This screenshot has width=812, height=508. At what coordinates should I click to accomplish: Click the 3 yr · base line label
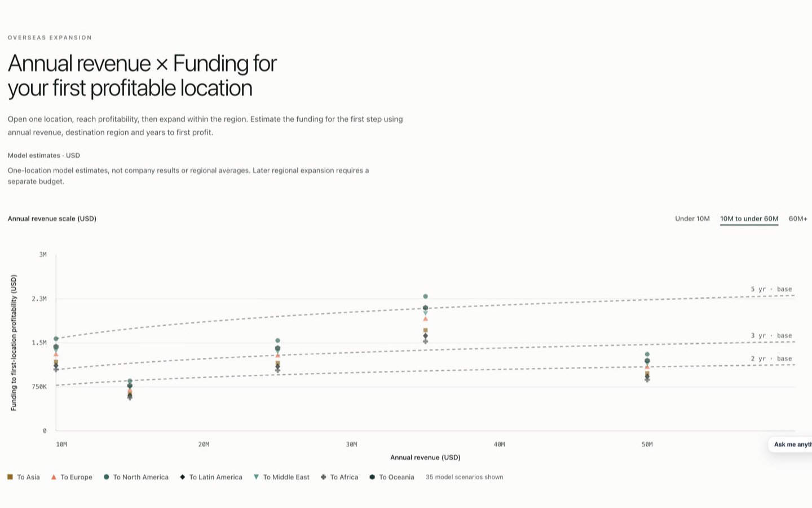[771, 335]
